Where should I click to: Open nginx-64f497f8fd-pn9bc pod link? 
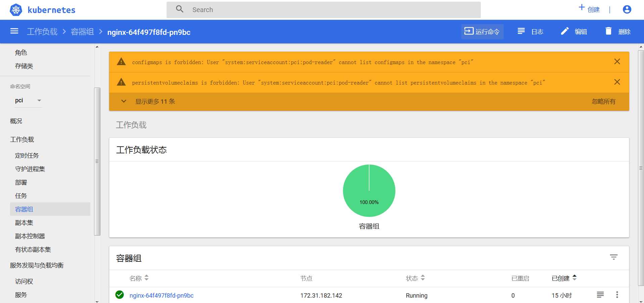162,296
